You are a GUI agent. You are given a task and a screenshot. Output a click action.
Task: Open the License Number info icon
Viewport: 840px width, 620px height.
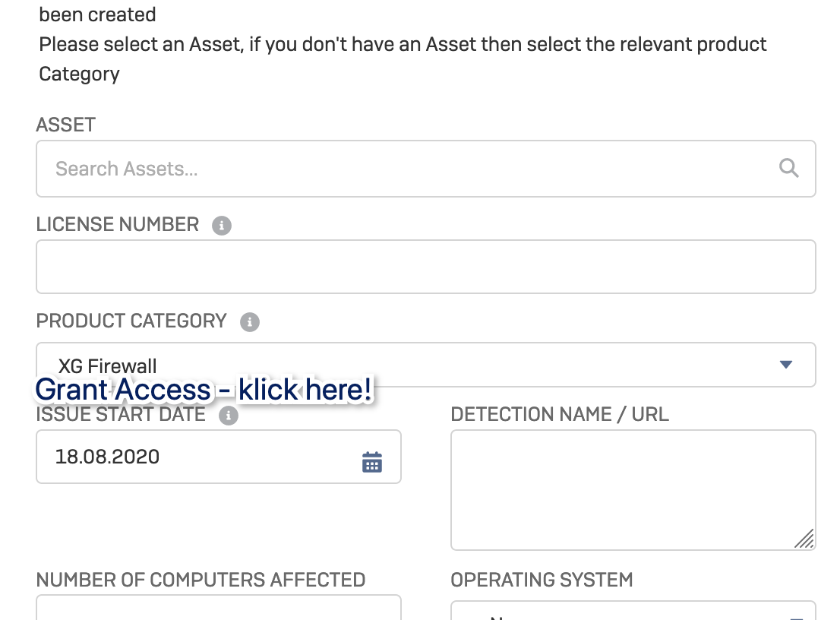(x=222, y=226)
